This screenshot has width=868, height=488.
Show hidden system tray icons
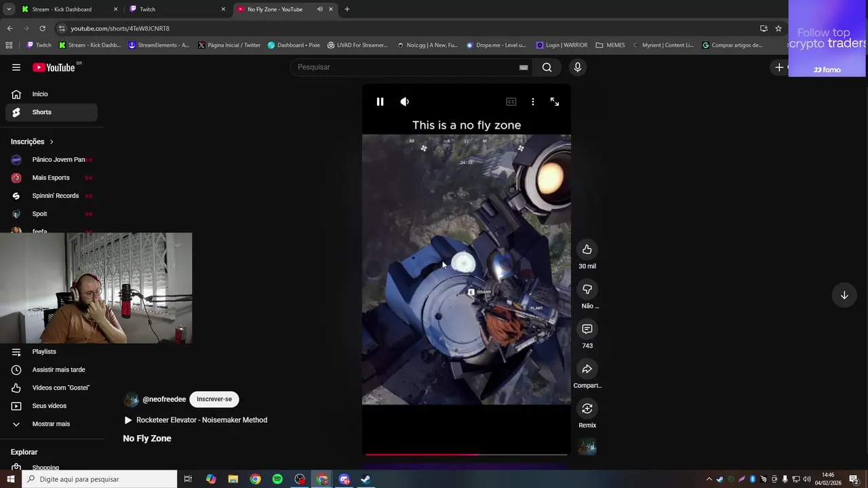(709, 479)
